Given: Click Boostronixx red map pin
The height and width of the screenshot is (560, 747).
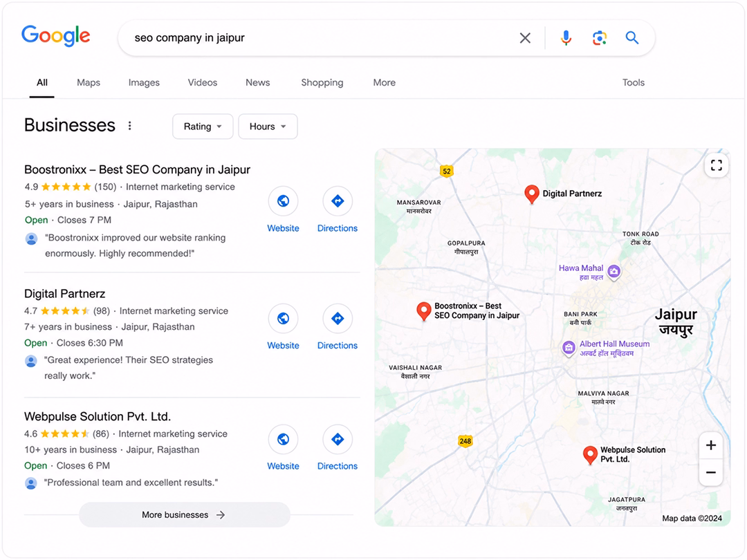Looking at the screenshot, I should 423,311.
